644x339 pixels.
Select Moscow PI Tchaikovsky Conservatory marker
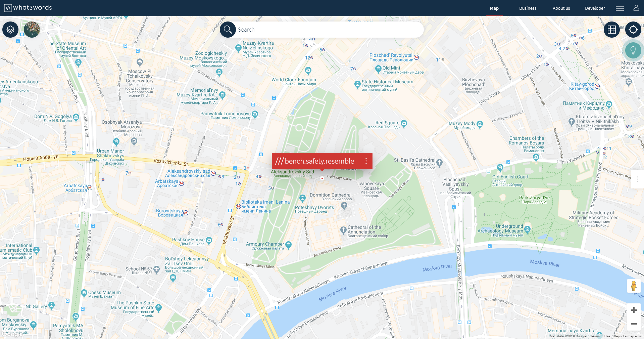pos(140,62)
